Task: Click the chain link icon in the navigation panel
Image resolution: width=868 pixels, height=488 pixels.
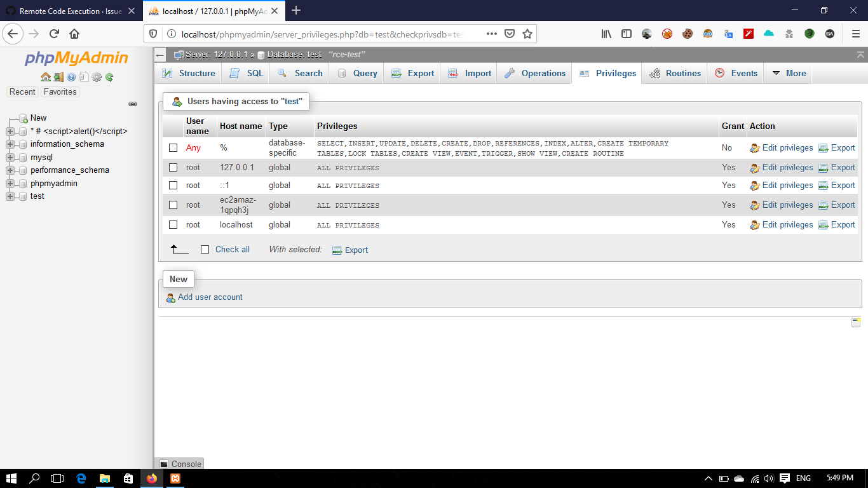Action: (133, 104)
